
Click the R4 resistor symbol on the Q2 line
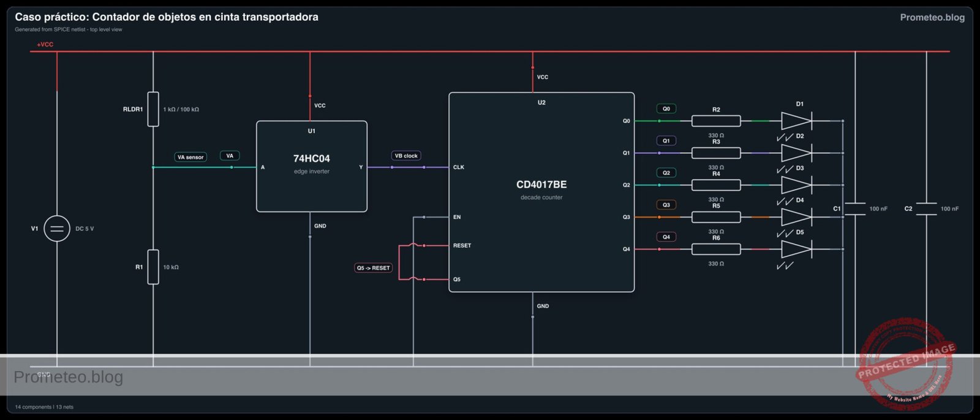[716, 185]
